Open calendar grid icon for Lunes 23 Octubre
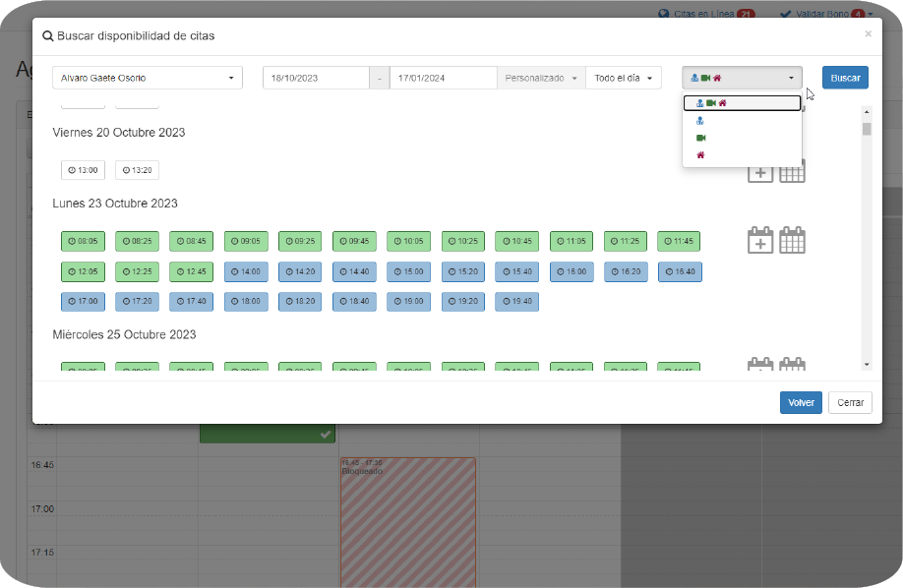 (792, 240)
